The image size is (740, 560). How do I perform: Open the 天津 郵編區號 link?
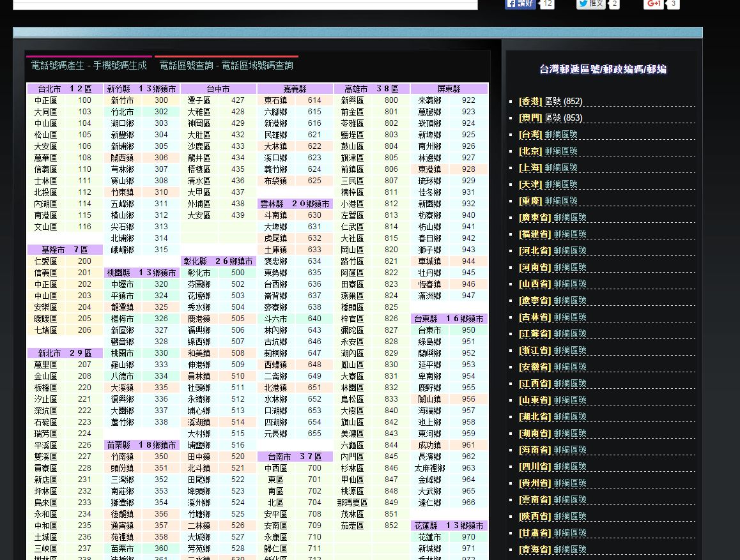(x=548, y=185)
